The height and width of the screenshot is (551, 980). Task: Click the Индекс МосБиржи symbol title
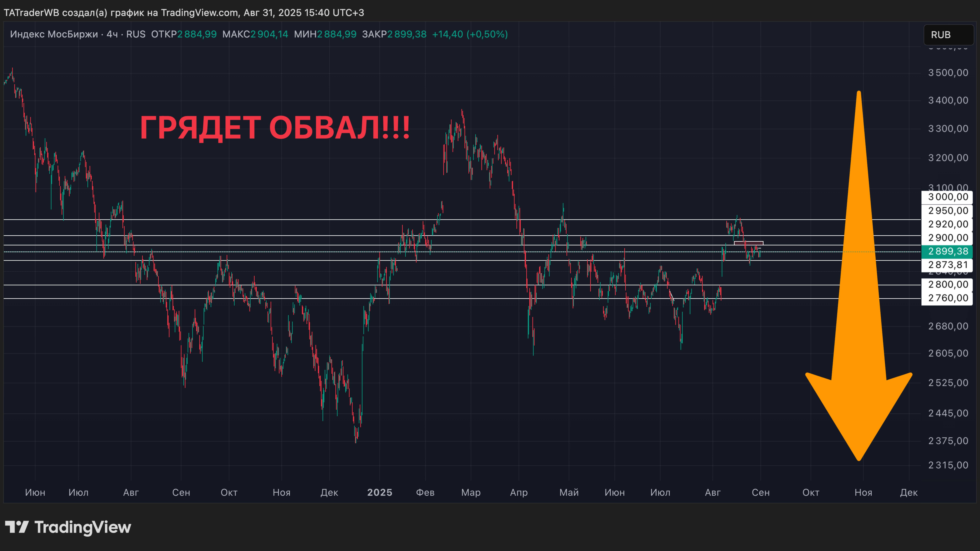[54, 34]
